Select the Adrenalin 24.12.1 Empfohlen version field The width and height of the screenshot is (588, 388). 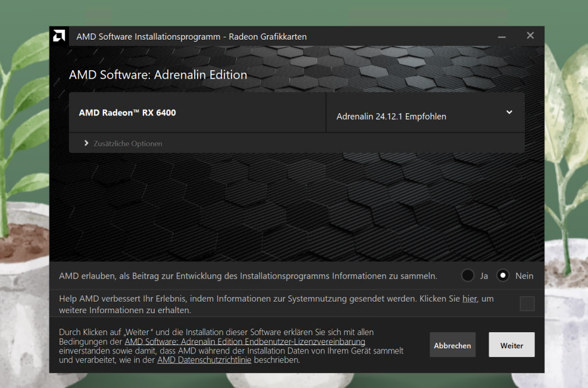coord(391,117)
